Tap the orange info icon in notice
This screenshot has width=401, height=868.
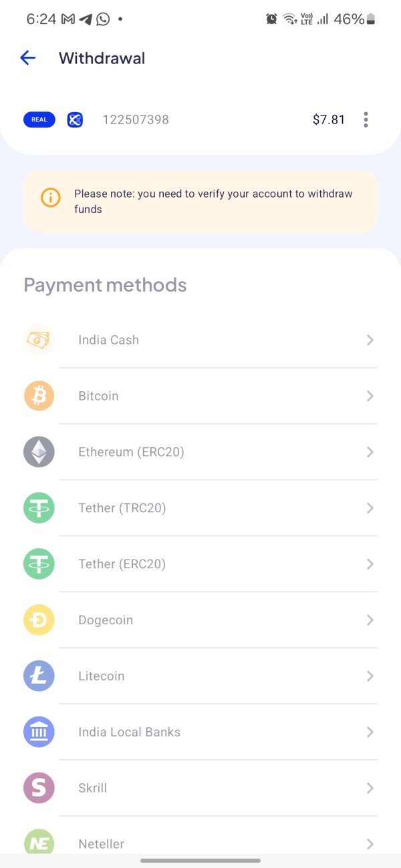50,198
